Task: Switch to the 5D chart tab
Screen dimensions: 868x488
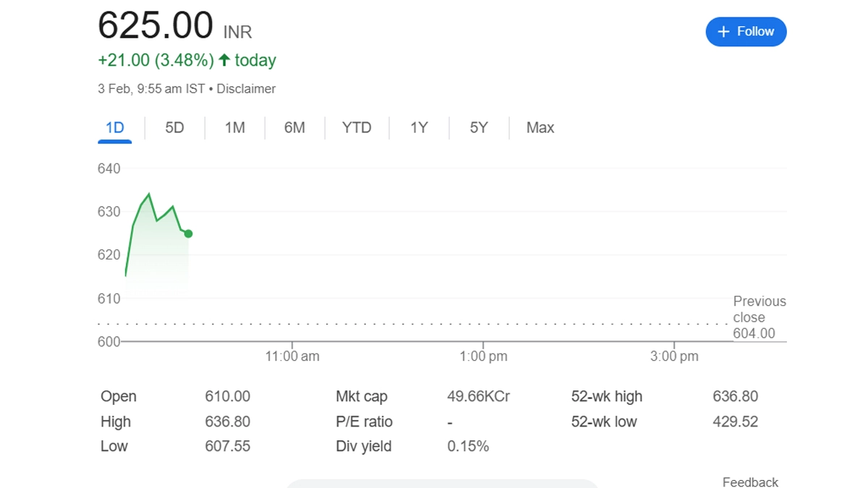Action: click(174, 128)
